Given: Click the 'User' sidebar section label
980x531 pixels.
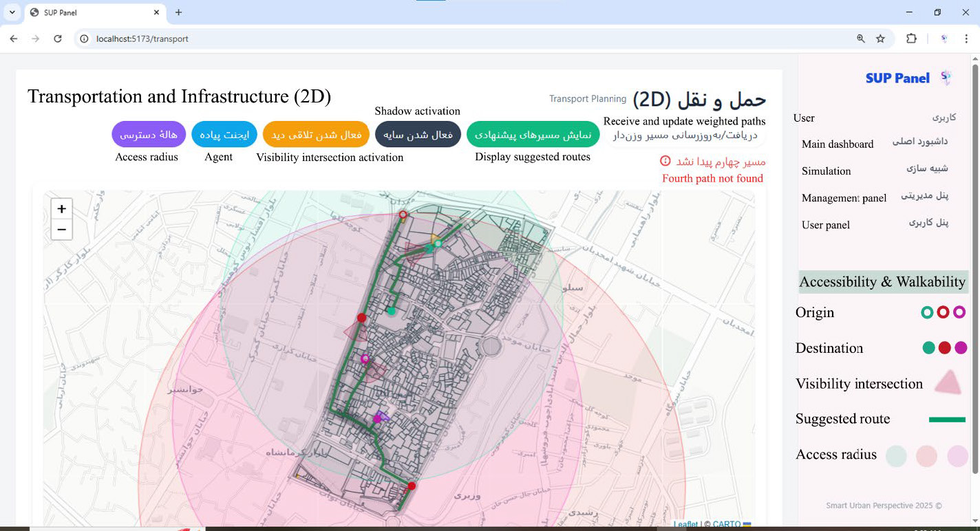Looking at the screenshot, I should [804, 118].
